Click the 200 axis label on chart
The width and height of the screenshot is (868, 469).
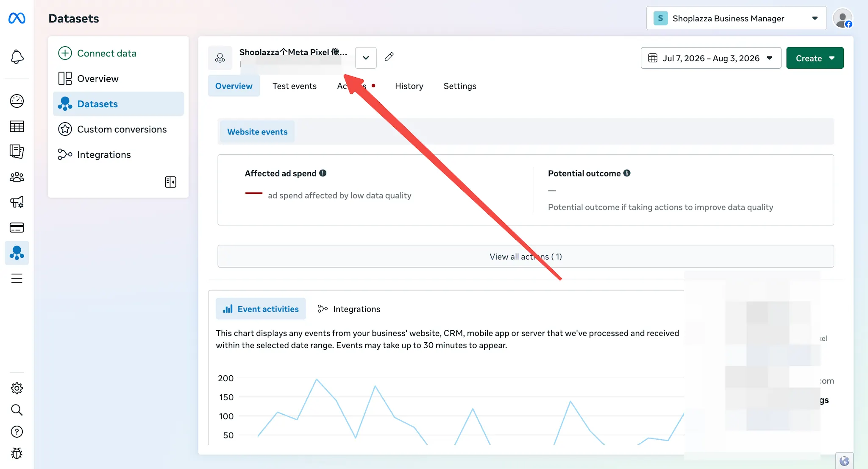(225, 378)
